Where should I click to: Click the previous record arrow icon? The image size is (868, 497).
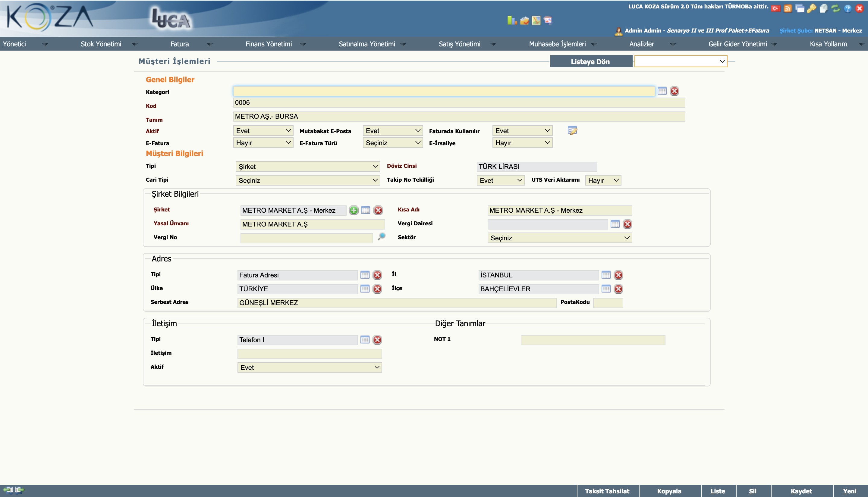pos(8,490)
